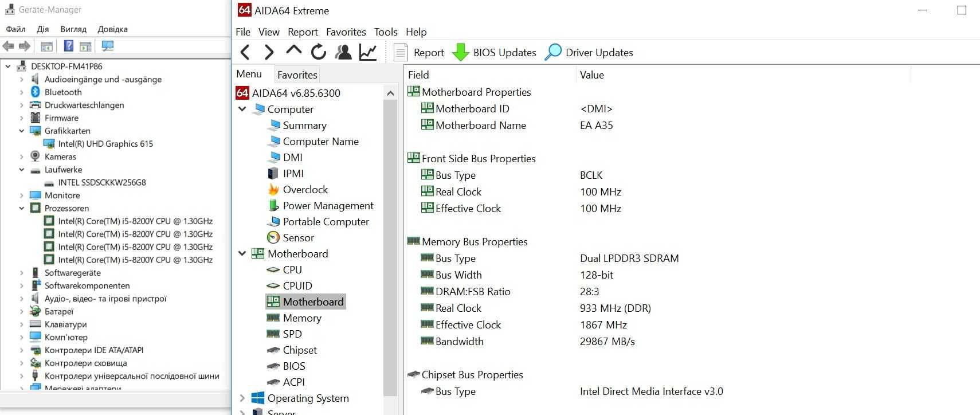This screenshot has width=980, height=415.
Task: Collapse the Prozessoren node
Action: pyautogui.click(x=22, y=208)
